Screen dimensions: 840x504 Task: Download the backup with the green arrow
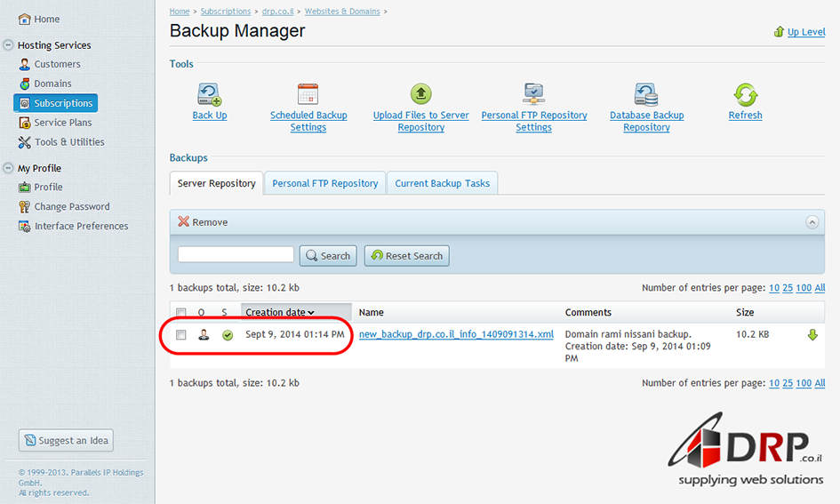(812, 335)
